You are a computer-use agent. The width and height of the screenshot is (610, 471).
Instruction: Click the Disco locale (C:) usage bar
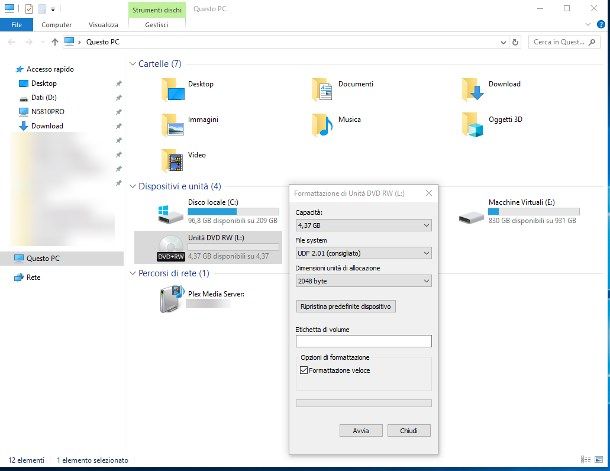point(233,212)
